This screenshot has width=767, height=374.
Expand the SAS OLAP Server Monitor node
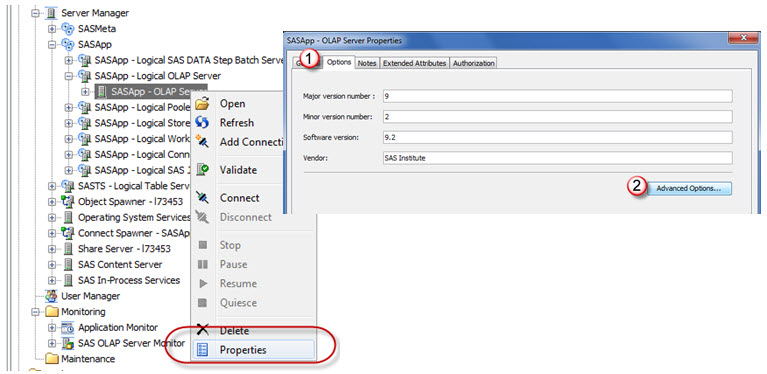[x=52, y=343]
